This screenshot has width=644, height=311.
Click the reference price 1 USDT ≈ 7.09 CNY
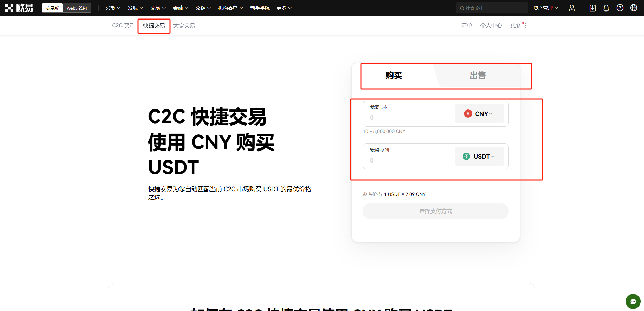(405, 194)
